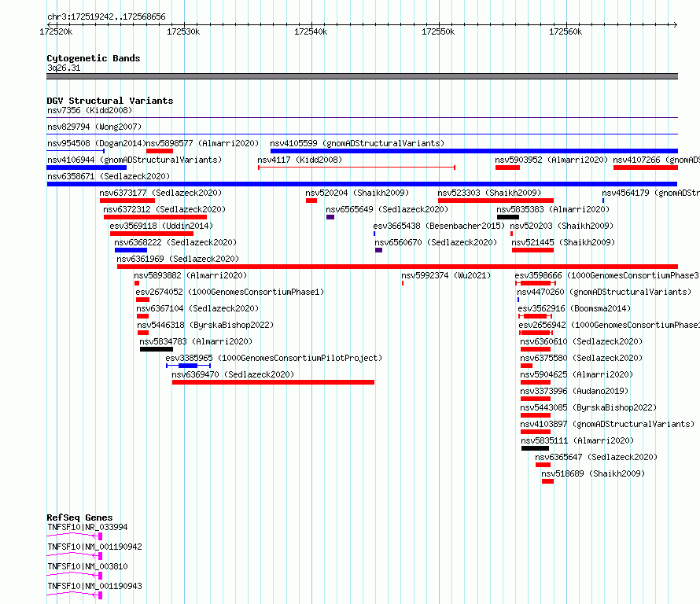This screenshot has height=604, width=700.
Task: Open nsv6361969 (Sedlazeck2020) variant
Action: (178, 259)
